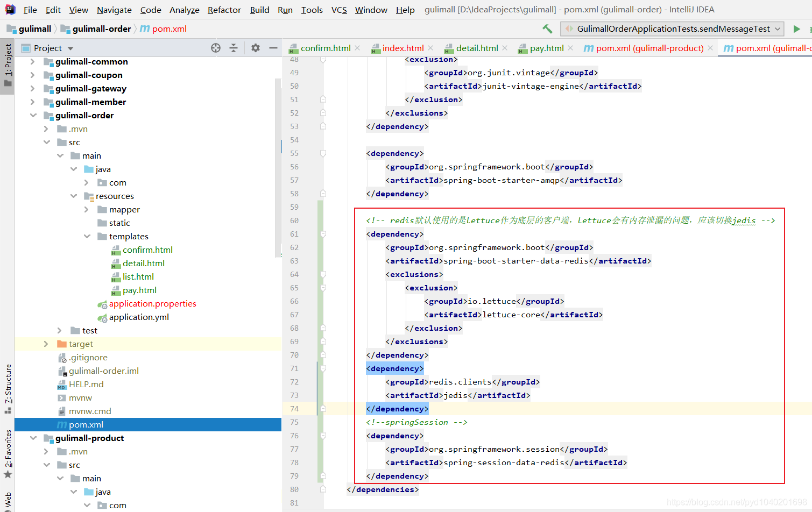812x512 pixels.
Task: Click fold toggle at line 58 closing dependency
Action: click(323, 194)
